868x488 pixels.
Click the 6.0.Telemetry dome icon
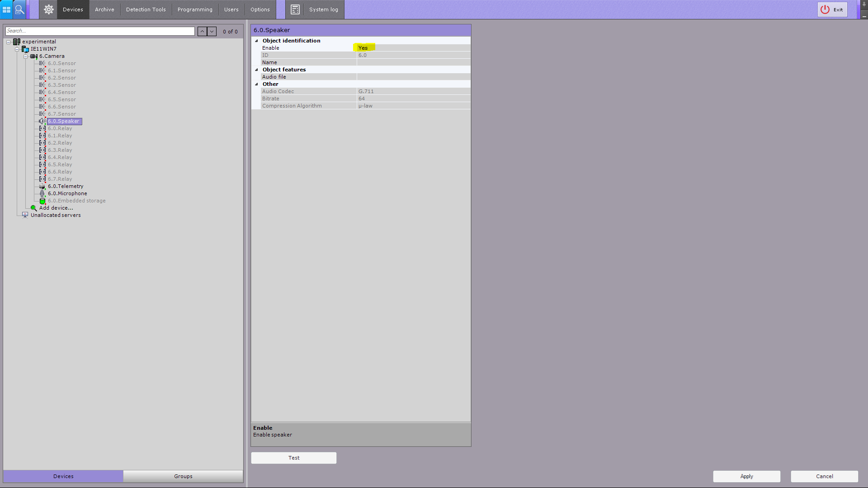coord(42,186)
